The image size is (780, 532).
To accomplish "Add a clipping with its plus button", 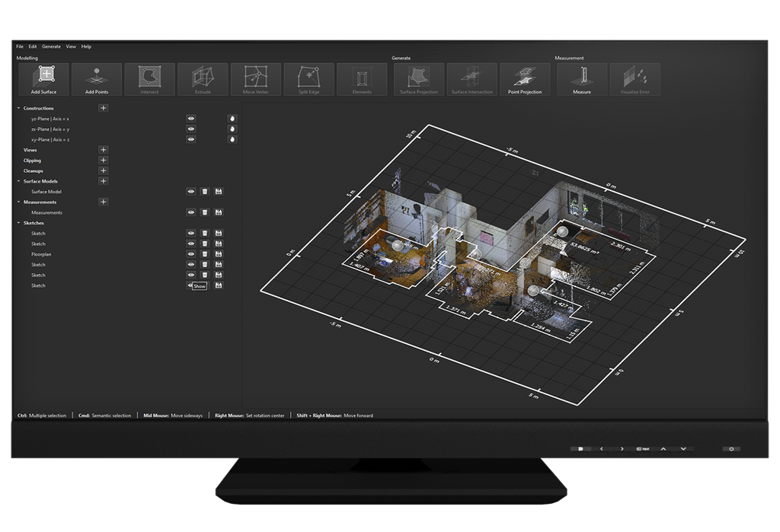I will [104, 160].
